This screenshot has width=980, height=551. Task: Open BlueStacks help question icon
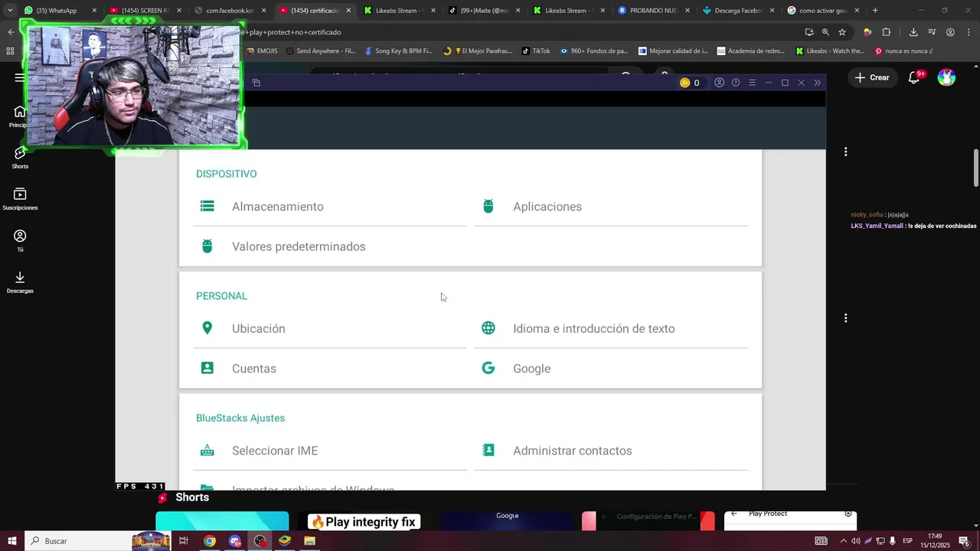click(736, 83)
